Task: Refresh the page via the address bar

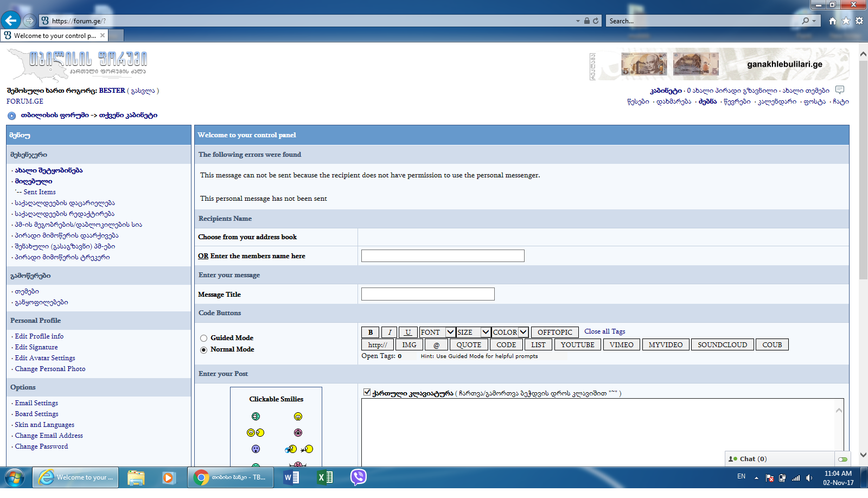Action: [x=596, y=21]
